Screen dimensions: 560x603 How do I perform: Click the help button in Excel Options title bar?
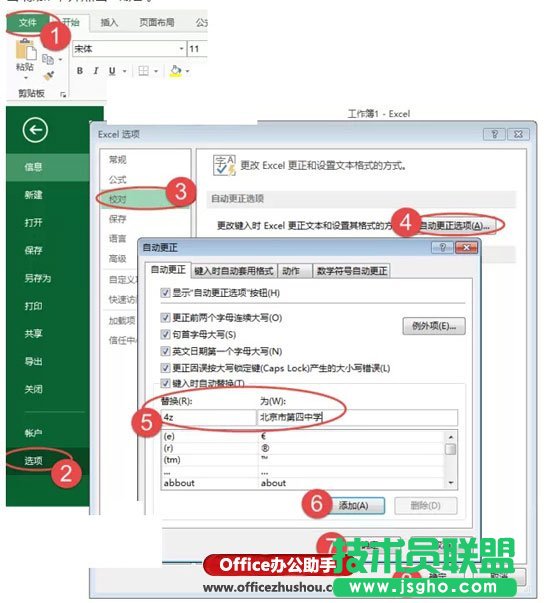tap(495, 134)
